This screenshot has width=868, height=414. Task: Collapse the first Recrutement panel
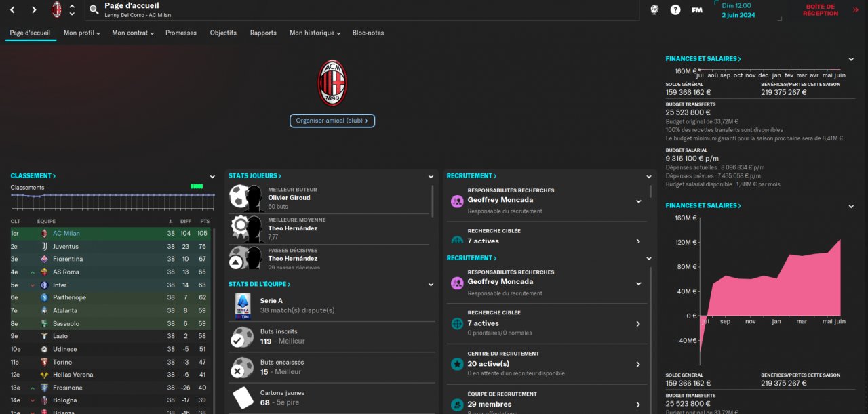pyautogui.click(x=649, y=176)
